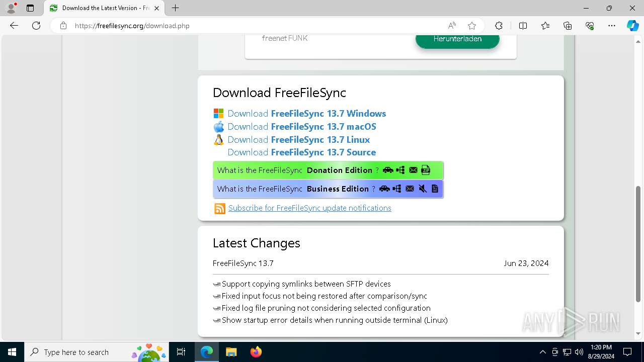The width and height of the screenshot is (644, 362).
Task: Click network tree icon in Business banner
Action: tap(397, 189)
